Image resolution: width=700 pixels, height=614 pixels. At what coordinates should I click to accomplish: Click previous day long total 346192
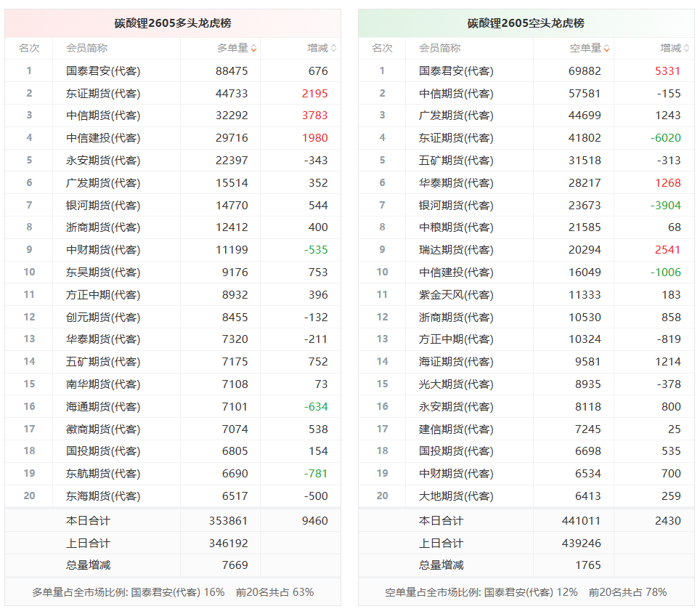228,544
